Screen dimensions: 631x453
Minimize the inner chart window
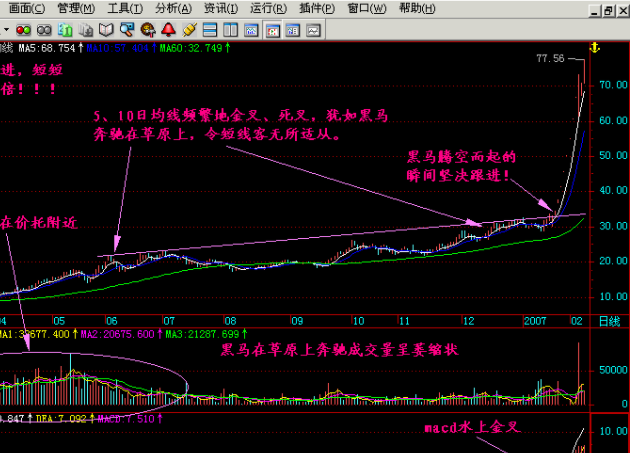[595, 11]
